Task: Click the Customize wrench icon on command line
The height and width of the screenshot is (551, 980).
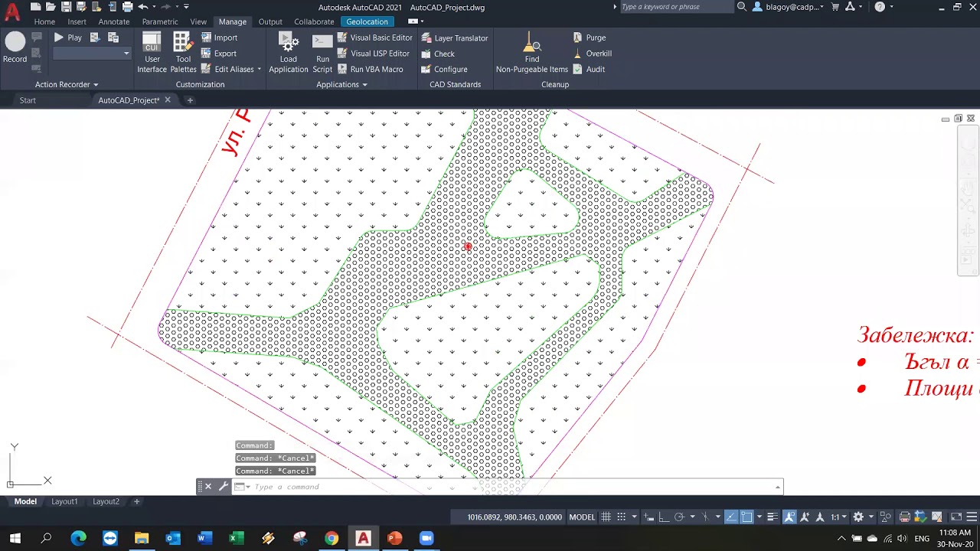Action: (x=224, y=486)
